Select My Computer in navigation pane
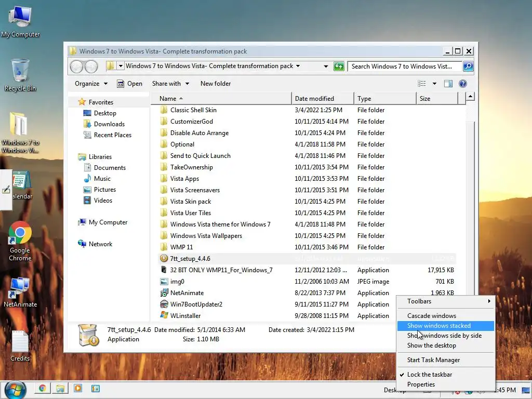 coord(108,222)
